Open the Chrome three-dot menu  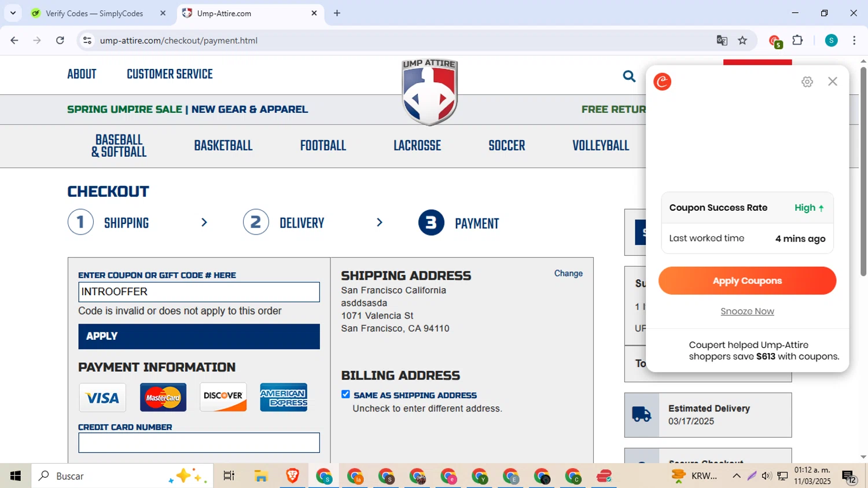pyautogui.click(x=854, y=41)
